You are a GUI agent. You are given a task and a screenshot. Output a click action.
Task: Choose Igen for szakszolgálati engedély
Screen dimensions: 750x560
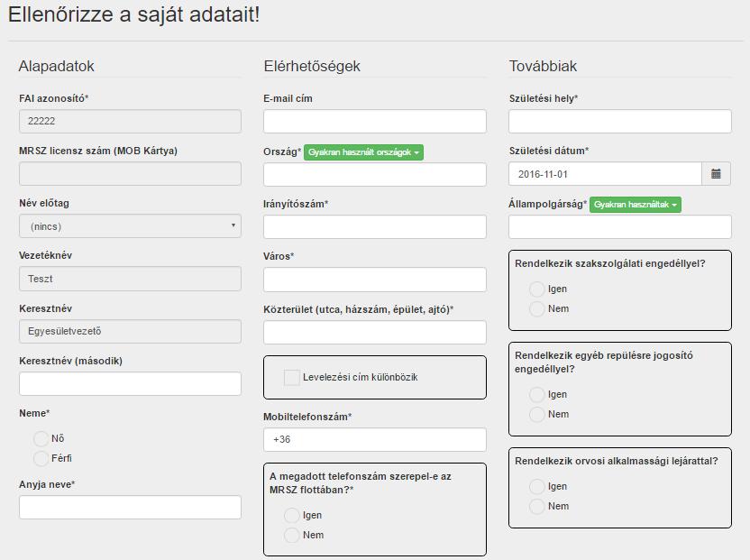coord(537,289)
